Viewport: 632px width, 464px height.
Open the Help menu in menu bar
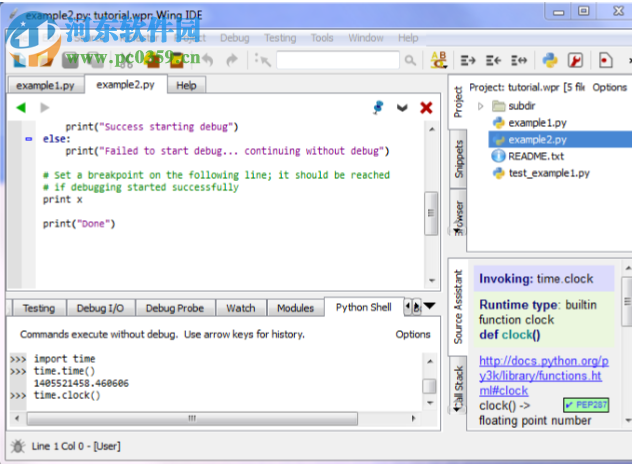pyautogui.click(x=408, y=38)
